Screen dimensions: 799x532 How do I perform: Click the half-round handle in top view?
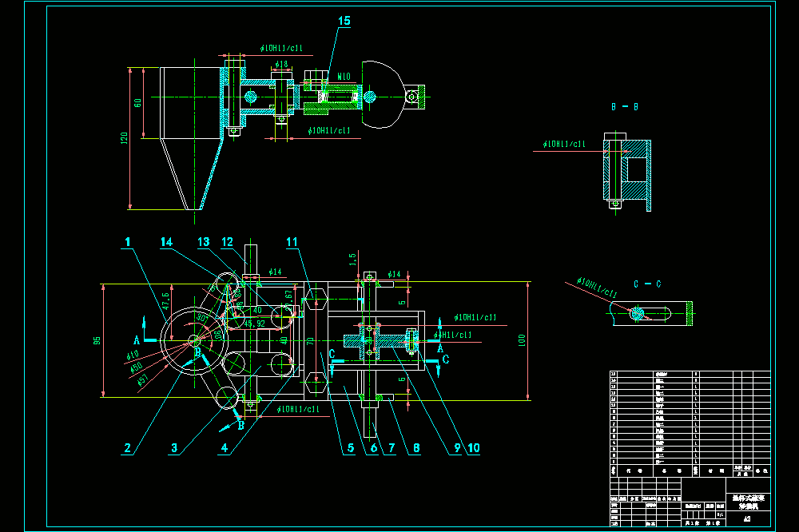pos(384,95)
